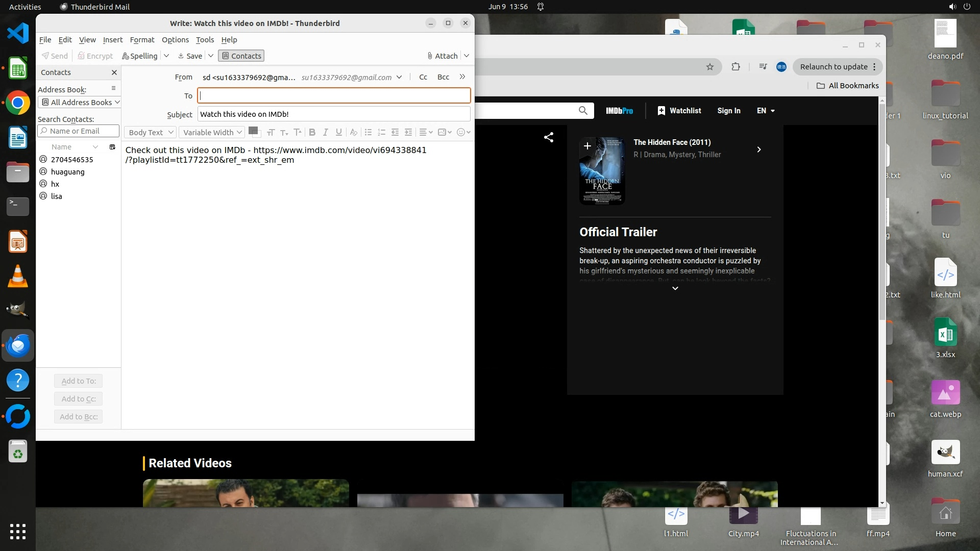Open the Format menu
Screen dimensions: 980x551
coord(142,40)
